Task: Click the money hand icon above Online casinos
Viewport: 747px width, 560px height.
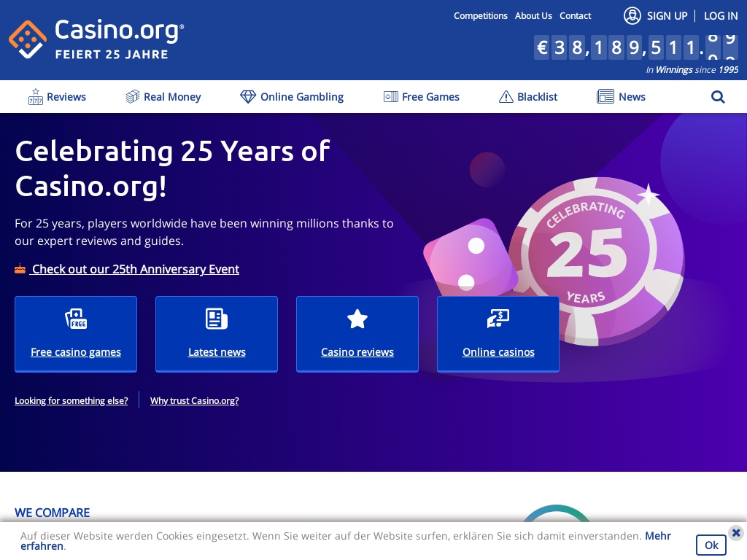Action: click(x=498, y=319)
